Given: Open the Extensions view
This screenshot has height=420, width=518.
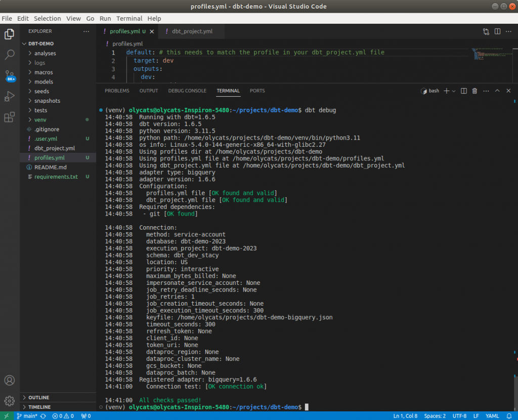Looking at the screenshot, I should (x=9, y=117).
